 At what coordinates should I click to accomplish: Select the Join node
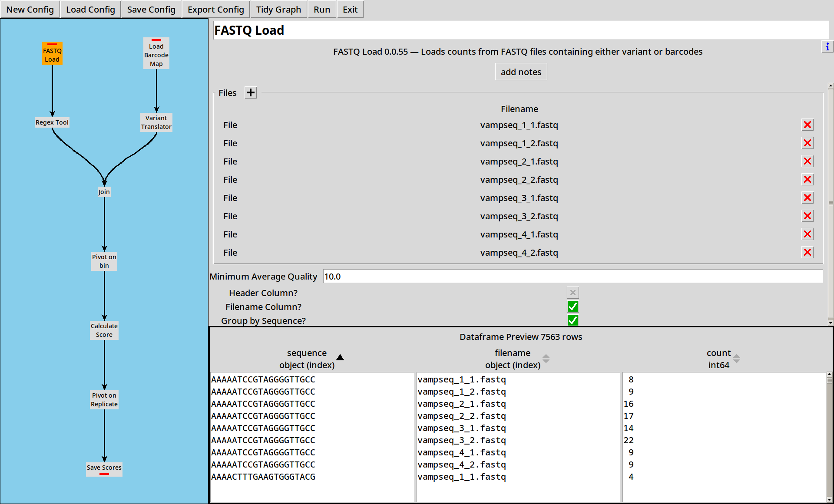pos(104,192)
